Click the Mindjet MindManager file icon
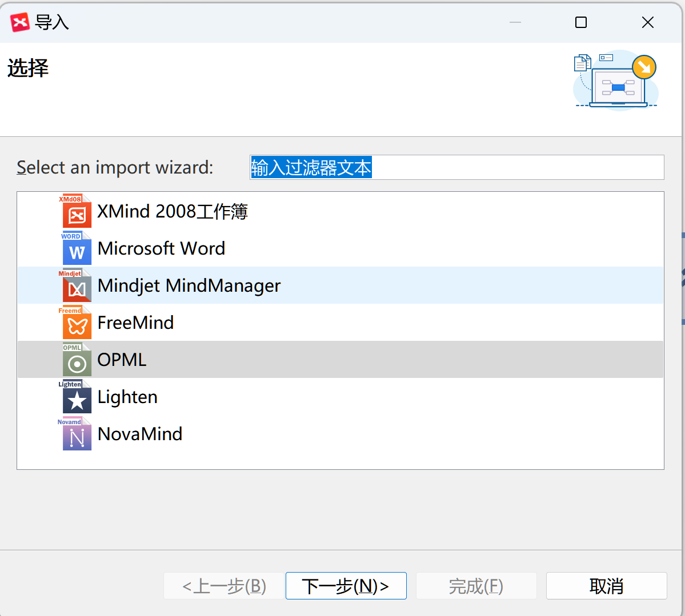 75,285
